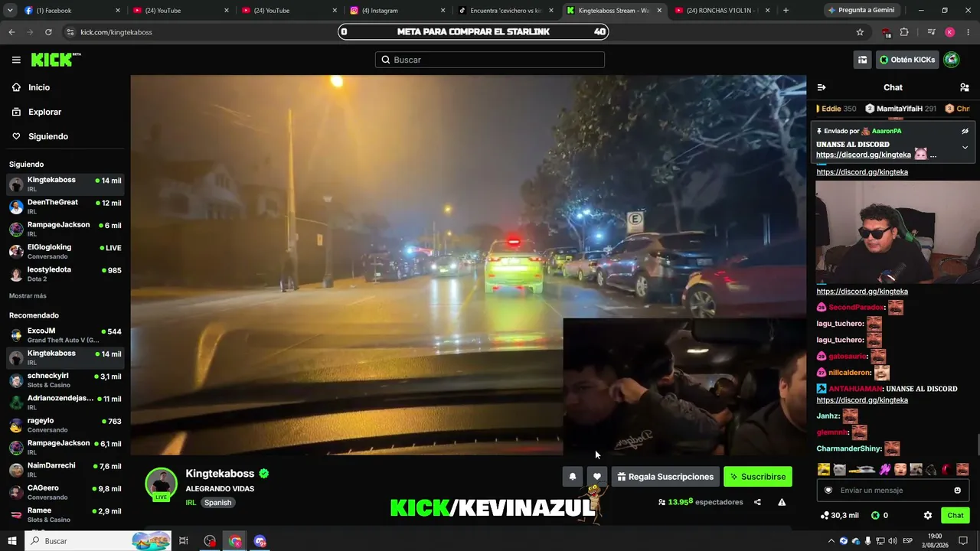The width and height of the screenshot is (980, 551).
Task: Open the Kick shop icon beside Obtén KICKs
Action: (862, 60)
